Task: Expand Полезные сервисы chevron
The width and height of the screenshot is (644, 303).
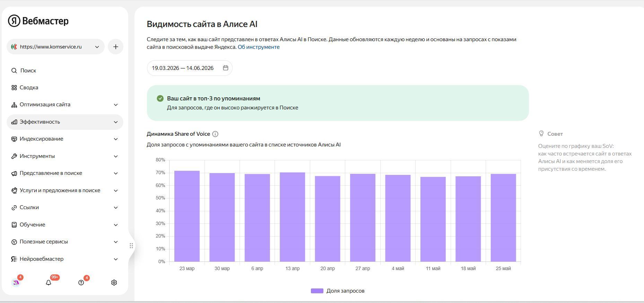Action: [116, 242]
